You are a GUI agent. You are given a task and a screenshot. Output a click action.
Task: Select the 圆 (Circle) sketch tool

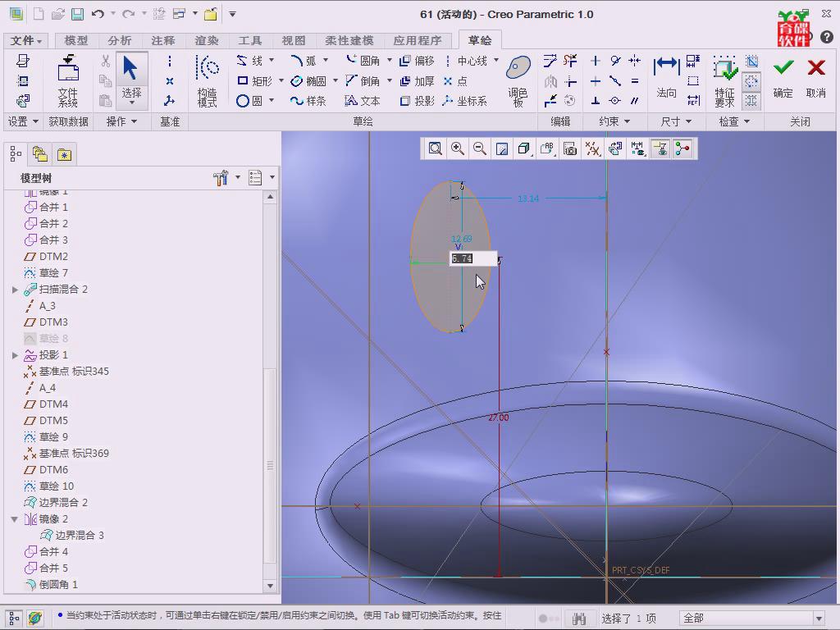pyautogui.click(x=249, y=101)
